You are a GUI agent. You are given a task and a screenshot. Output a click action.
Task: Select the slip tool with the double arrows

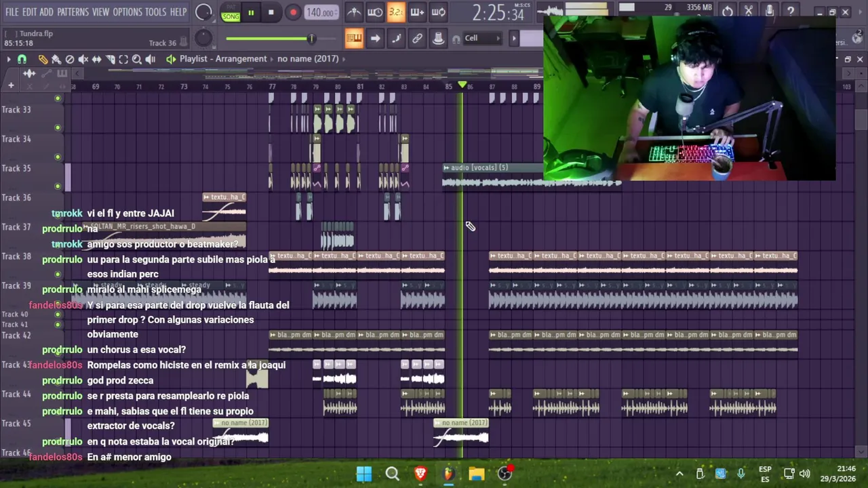point(96,60)
